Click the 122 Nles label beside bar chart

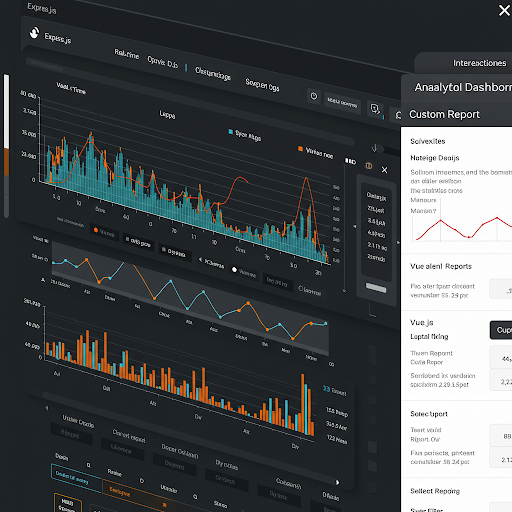pos(337,440)
